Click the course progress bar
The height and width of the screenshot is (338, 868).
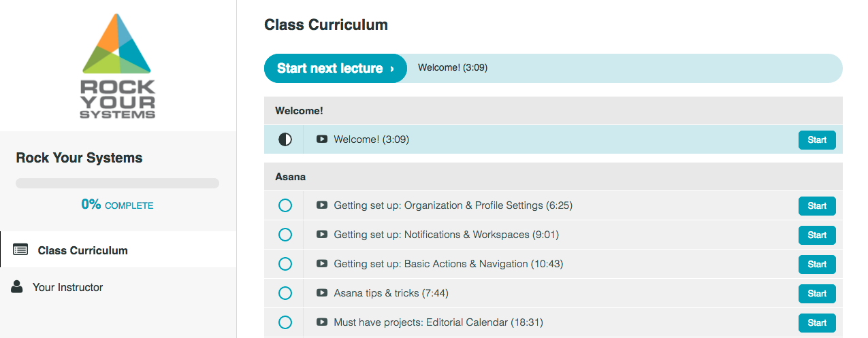tap(117, 183)
